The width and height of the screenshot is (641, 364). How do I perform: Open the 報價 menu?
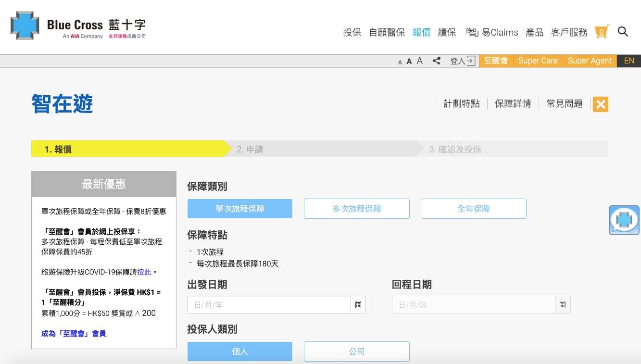pos(422,32)
